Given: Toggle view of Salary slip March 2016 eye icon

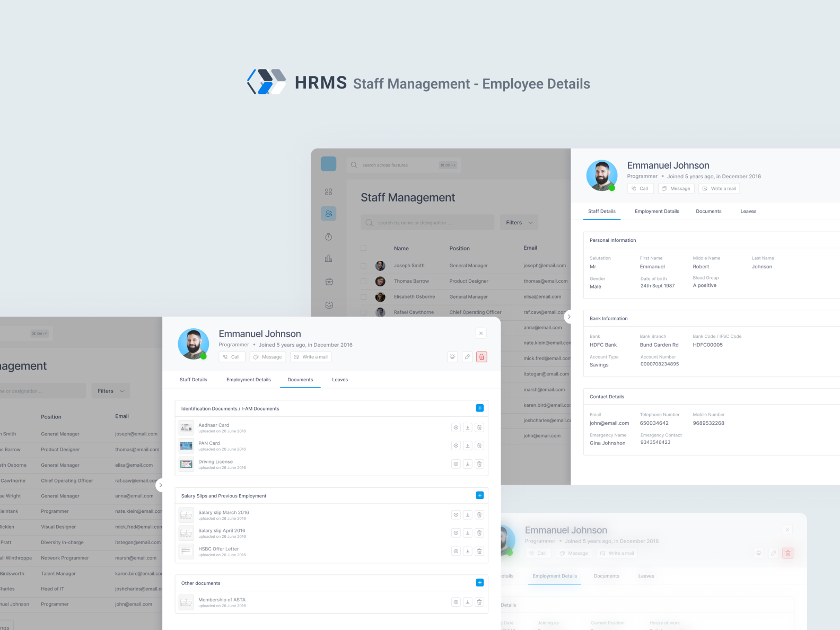Looking at the screenshot, I should point(456,514).
